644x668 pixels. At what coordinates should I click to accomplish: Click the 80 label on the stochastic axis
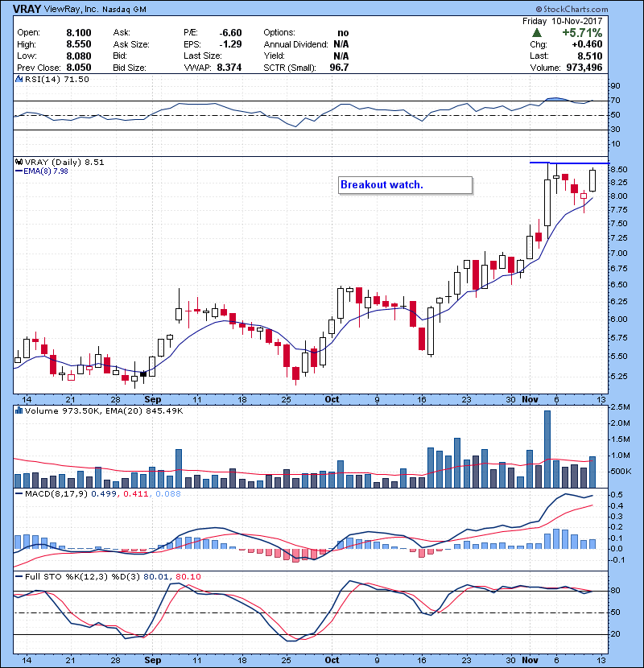tap(616, 591)
